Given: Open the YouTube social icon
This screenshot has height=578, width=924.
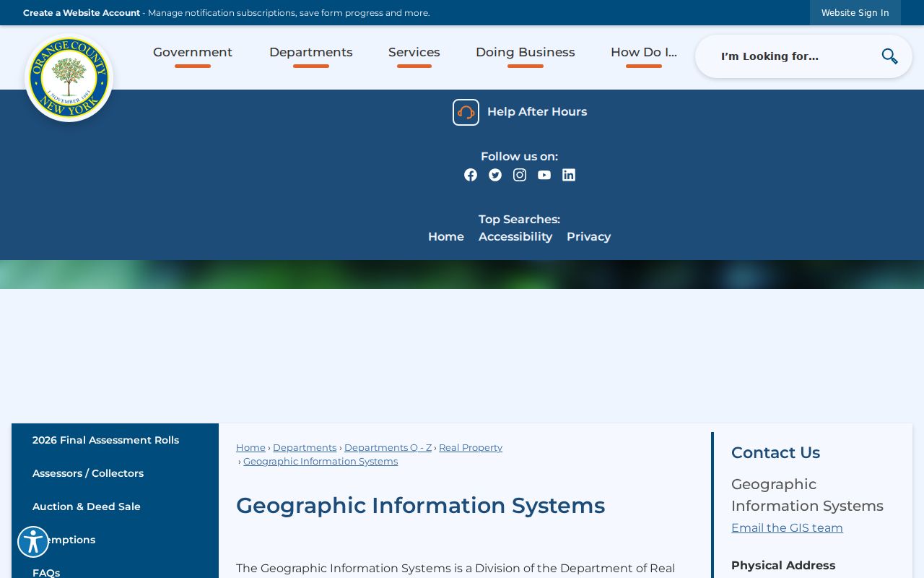Looking at the screenshot, I should [x=544, y=175].
